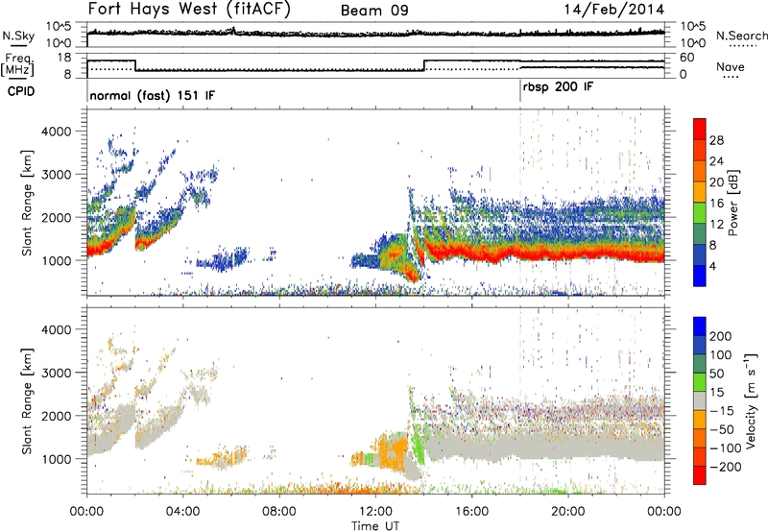768x532 pixels.
Task: Click the 'Slant Range [km]' label of the velocity panel
Action: [x=27, y=401]
